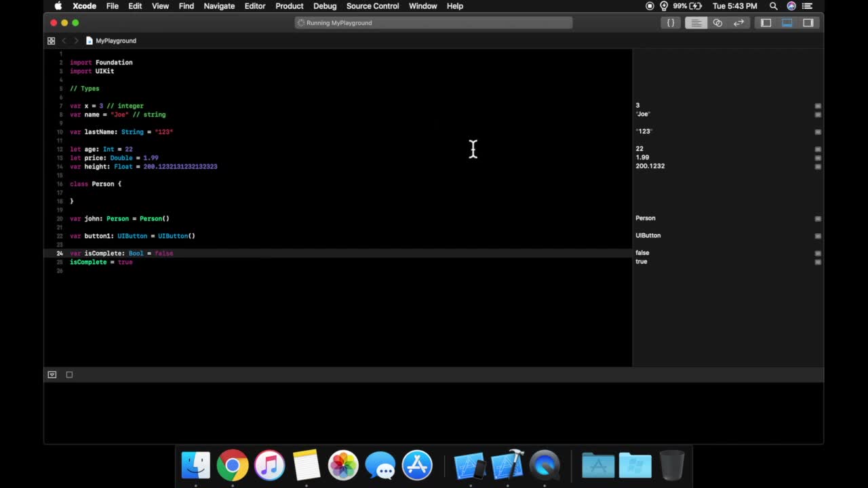Open the Trash in the Dock

[671, 466]
